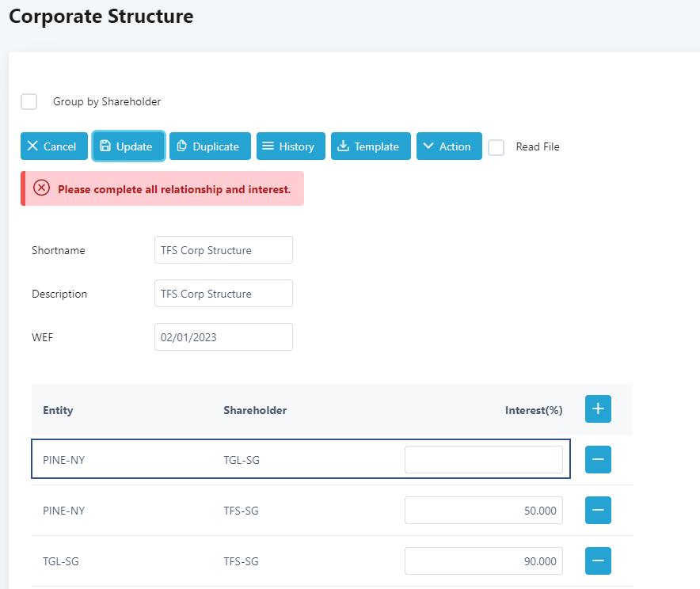
Task: Click the red error circle icon
Action: tap(42, 188)
